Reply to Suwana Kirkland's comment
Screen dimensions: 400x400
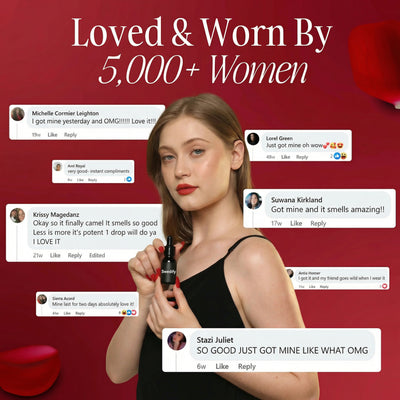coord(318,223)
